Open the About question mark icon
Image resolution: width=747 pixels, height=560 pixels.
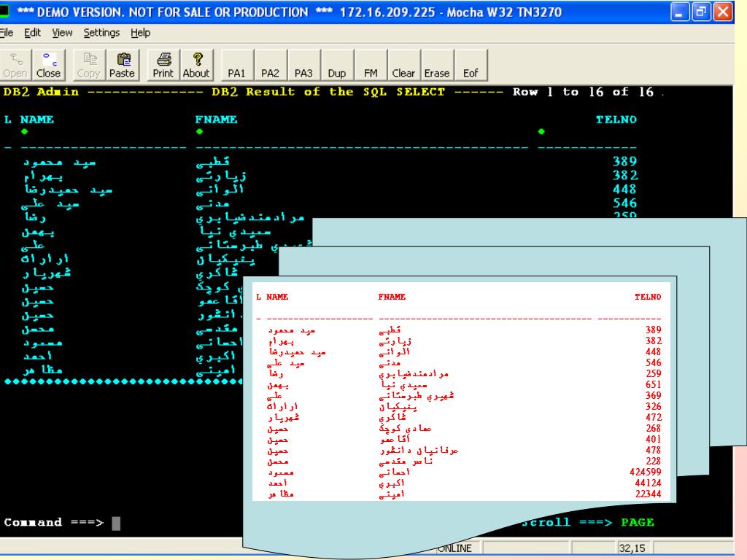coord(196,65)
